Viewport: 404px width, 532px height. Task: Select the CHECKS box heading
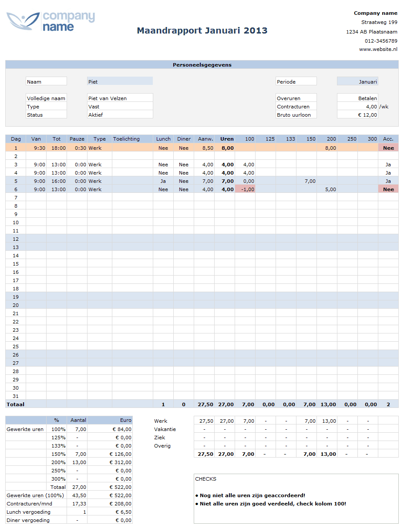pyautogui.click(x=205, y=478)
